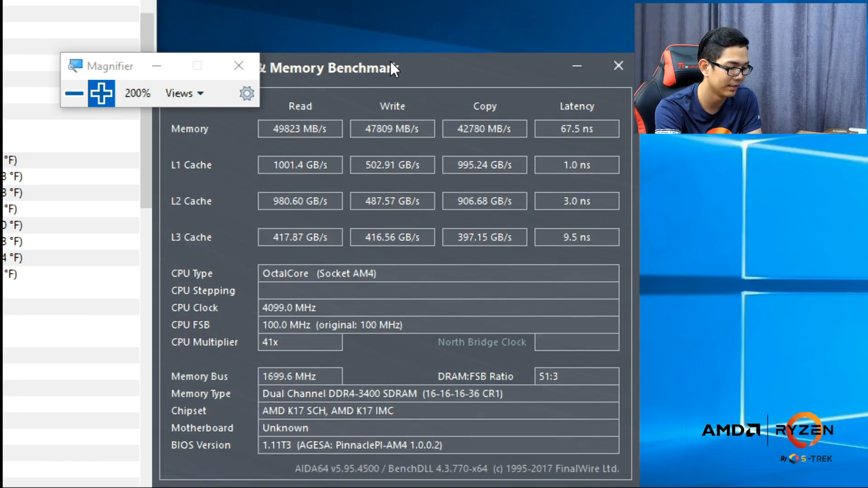868x488 pixels.
Task: Click the North Bridge Clock field
Action: pyautogui.click(x=576, y=342)
